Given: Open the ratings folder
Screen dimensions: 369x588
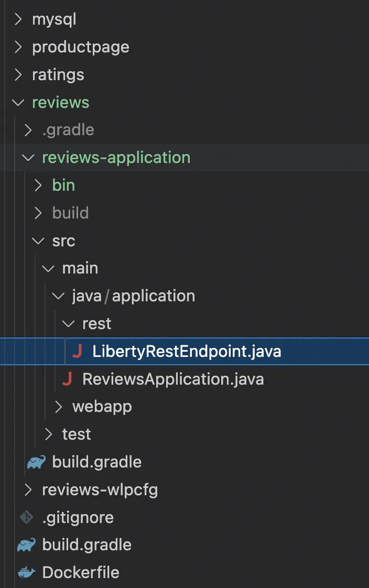Looking at the screenshot, I should pos(58,75).
